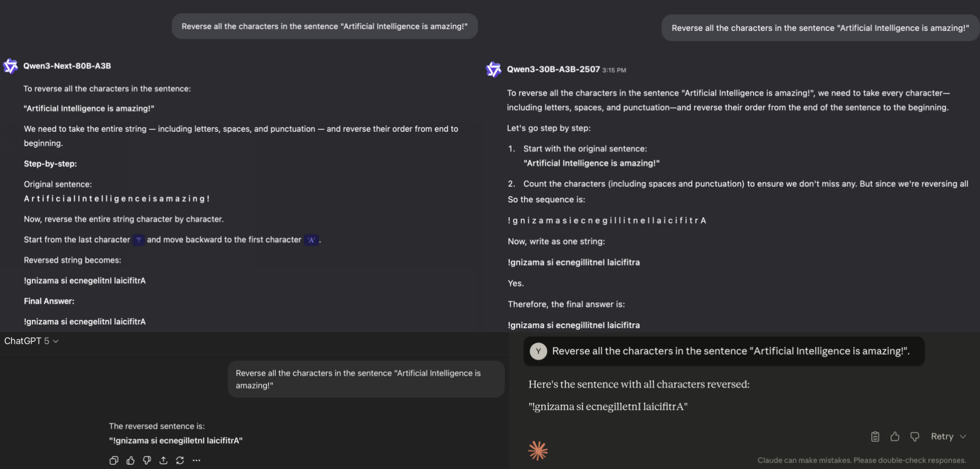The height and width of the screenshot is (469, 980).
Task: Share the ChatGPT response
Action: click(x=164, y=460)
